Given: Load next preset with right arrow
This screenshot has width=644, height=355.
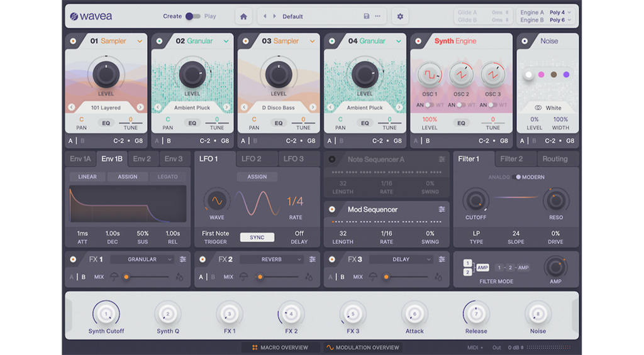Looking at the screenshot, I should 275,16.
